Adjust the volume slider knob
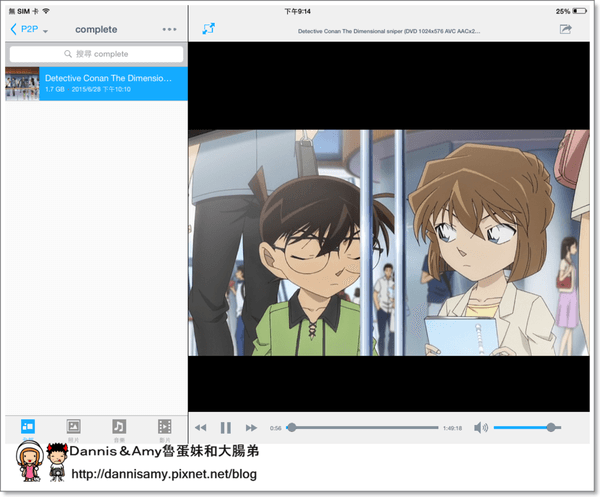 [x=551, y=427]
